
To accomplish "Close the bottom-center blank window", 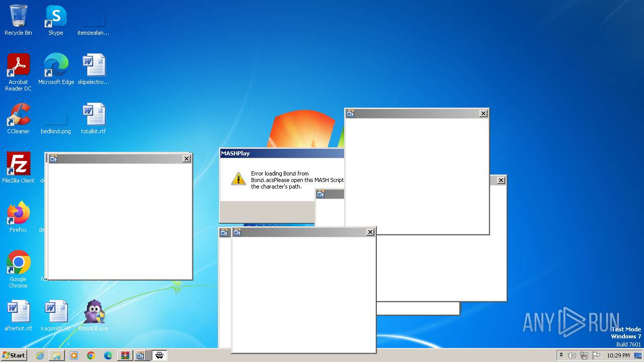I will [370, 232].
